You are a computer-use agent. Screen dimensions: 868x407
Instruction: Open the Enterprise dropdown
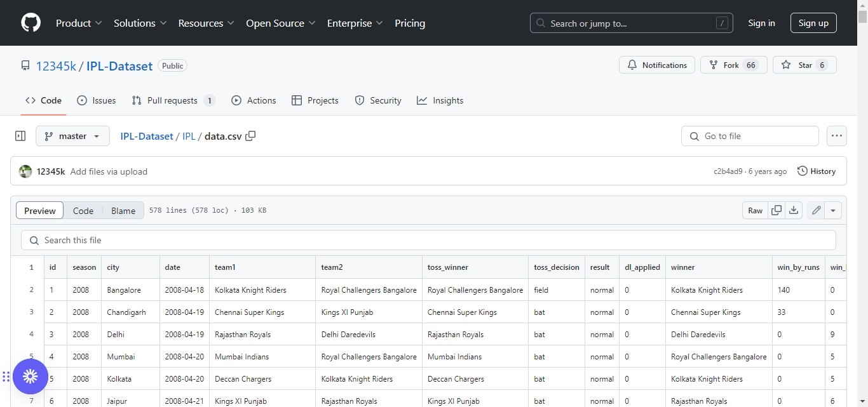[x=355, y=23]
